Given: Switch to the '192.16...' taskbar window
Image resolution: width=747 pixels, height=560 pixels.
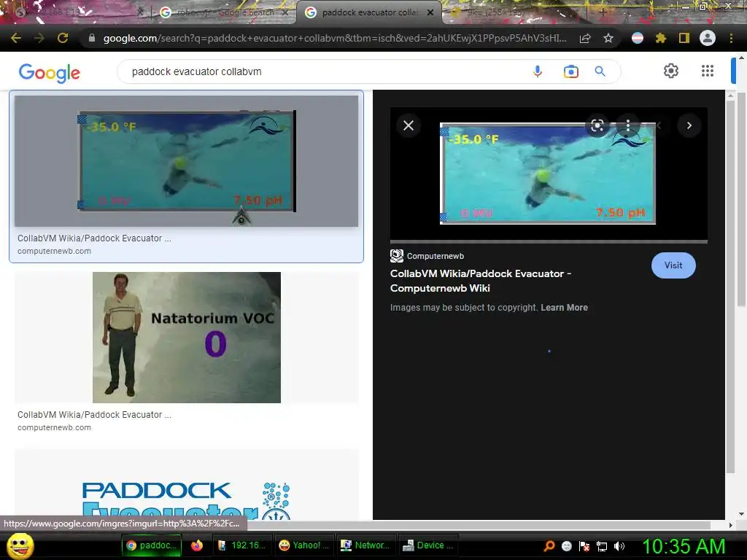Looking at the screenshot, I should coord(242,545).
